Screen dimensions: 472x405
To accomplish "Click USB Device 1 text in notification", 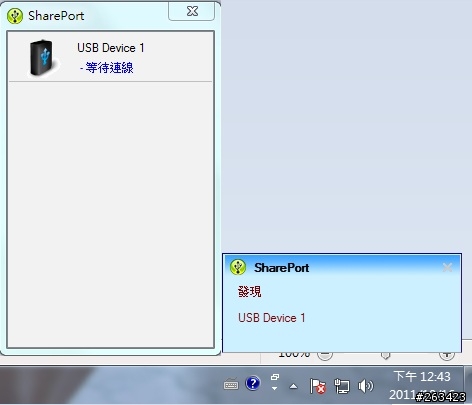I will click(272, 318).
